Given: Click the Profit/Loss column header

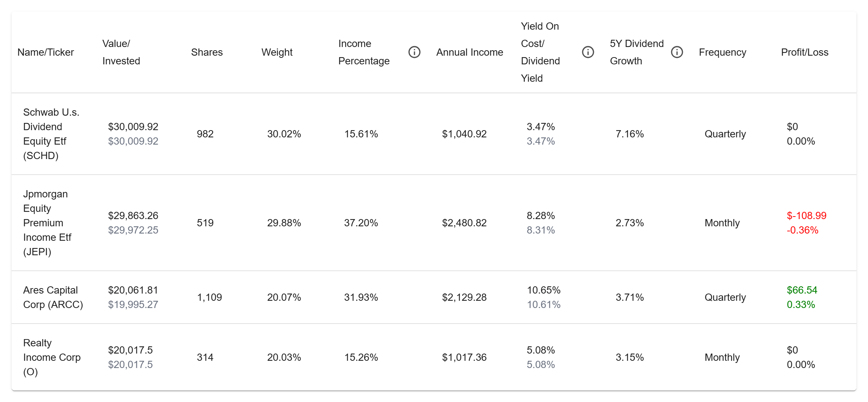Looking at the screenshot, I should [804, 52].
